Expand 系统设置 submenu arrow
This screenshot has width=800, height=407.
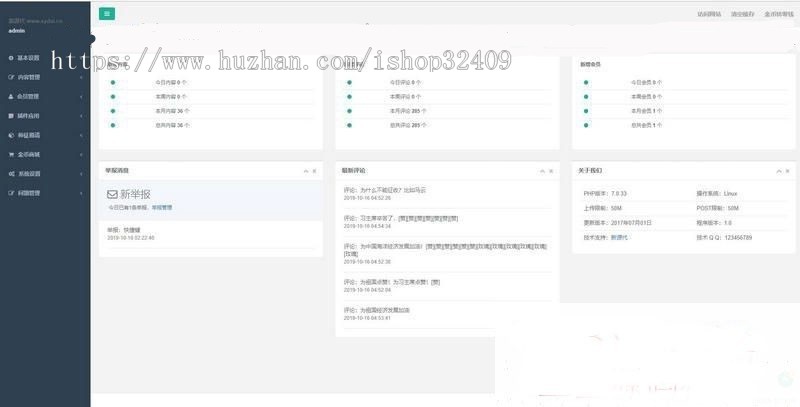tap(82, 174)
